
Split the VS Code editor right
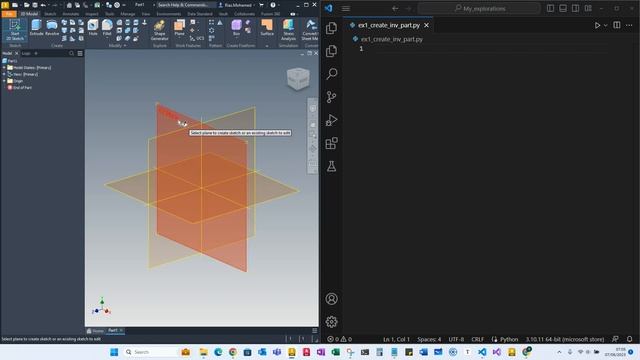tap(617, 25)
